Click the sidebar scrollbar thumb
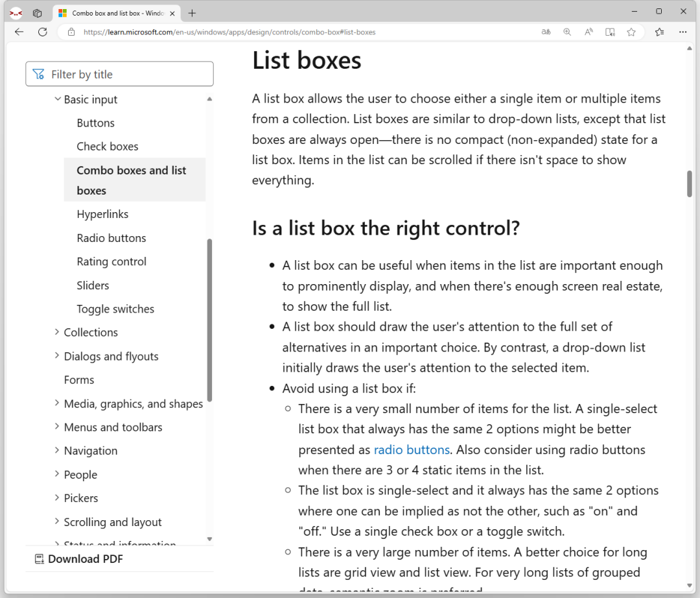This screenshot has height=598, width=700. click(x=209, y=320)
